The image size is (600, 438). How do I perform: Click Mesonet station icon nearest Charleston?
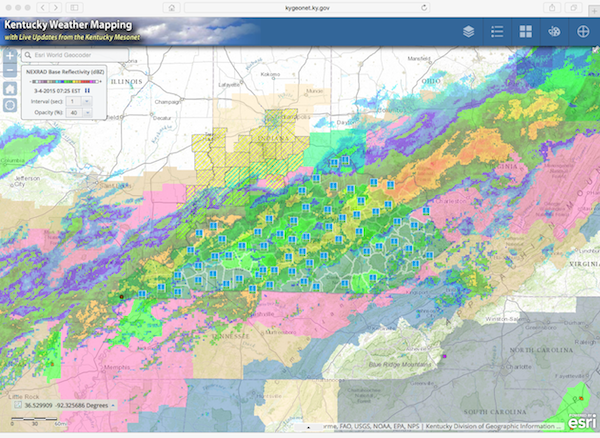[x=426, y=211]
